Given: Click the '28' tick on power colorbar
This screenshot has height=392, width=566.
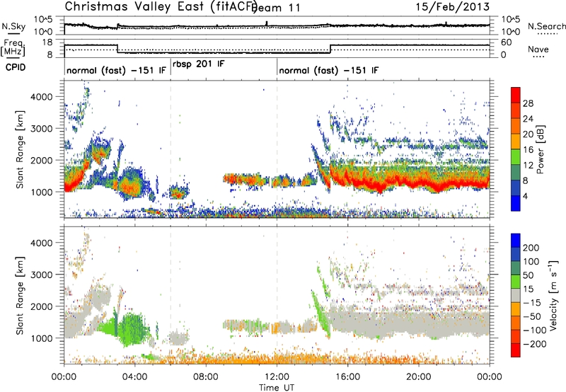Looking at the screenshot, I should coord(528,103).
